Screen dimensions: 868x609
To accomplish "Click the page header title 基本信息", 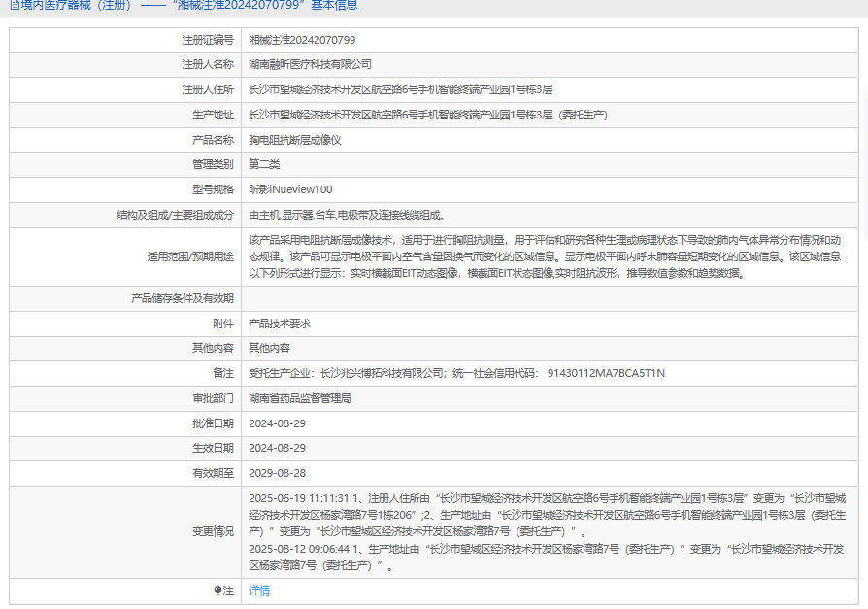I will tap(334, 6).
